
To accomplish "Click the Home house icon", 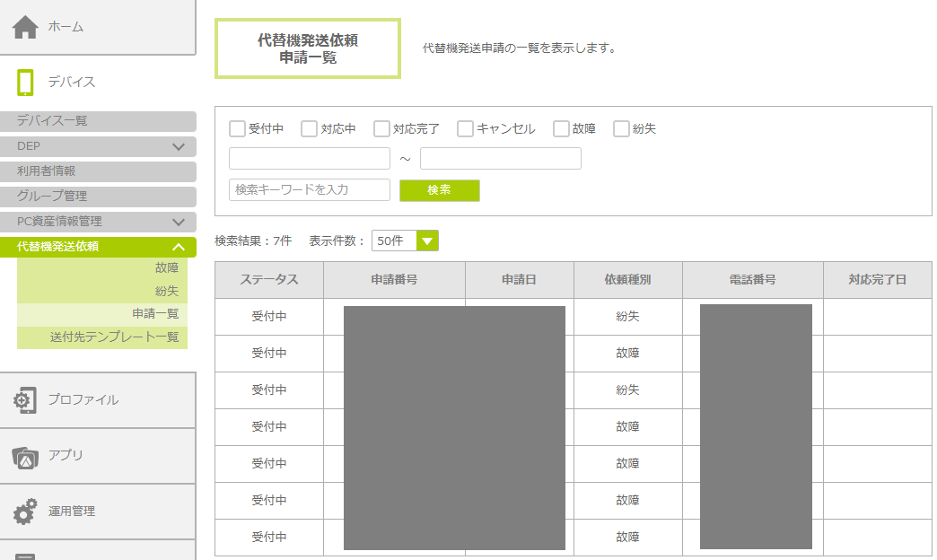I will click(x=25, y=27).
